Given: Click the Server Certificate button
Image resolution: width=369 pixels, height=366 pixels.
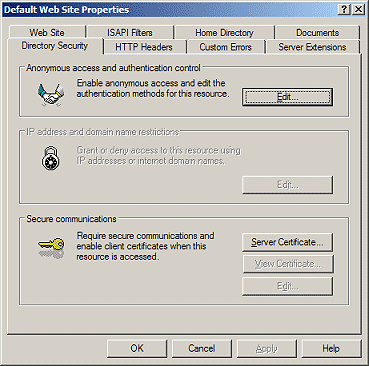Looking at the screenshot, I should click(287, 242).
